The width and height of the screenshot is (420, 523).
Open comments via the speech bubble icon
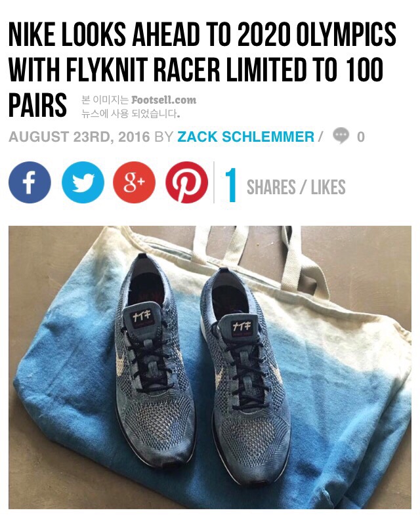[x=341, y=136]
